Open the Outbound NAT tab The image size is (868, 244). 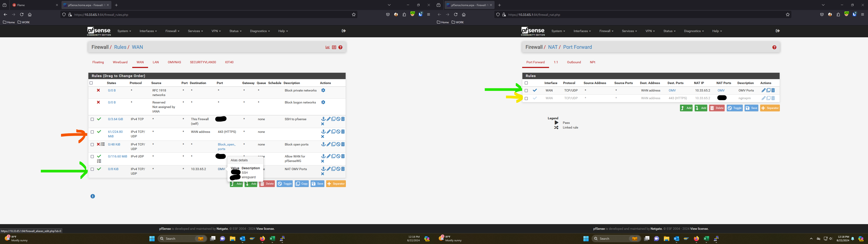point(574,62)
